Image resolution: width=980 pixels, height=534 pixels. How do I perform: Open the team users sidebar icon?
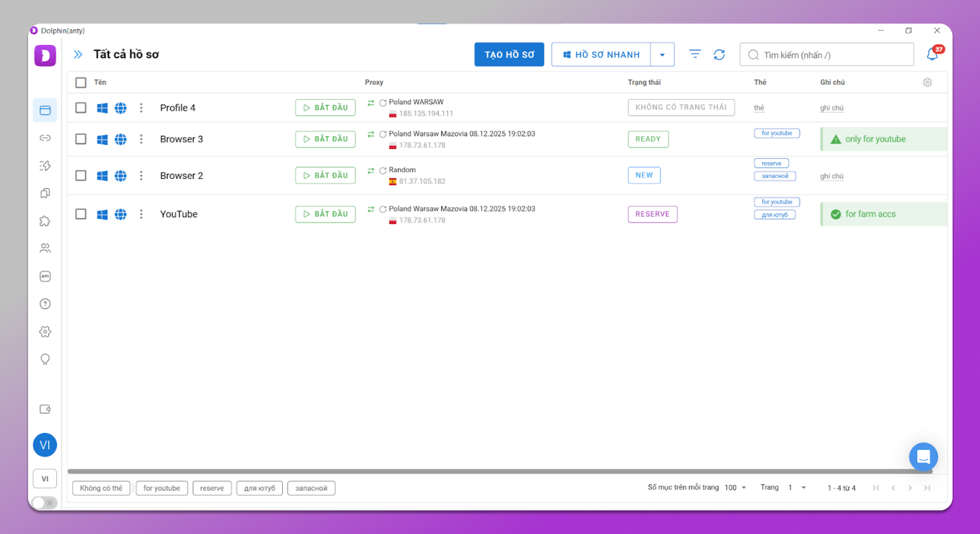pyautogui.click(x=45, y=249)
